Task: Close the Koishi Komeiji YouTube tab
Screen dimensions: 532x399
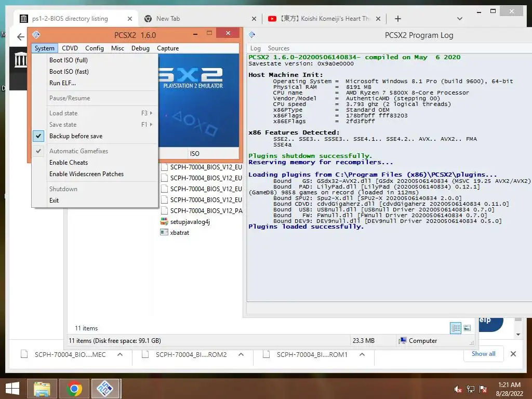Action: (x=378, y=19)
